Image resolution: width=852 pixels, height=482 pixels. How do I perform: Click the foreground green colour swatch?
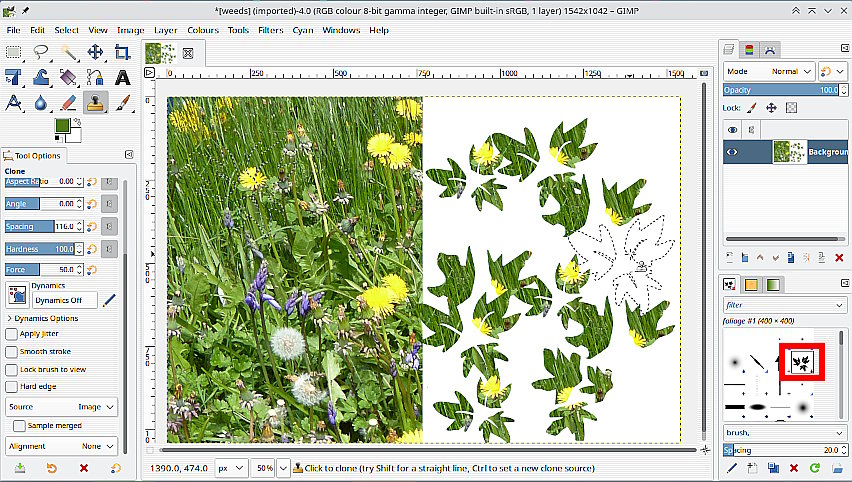(62, 125)
